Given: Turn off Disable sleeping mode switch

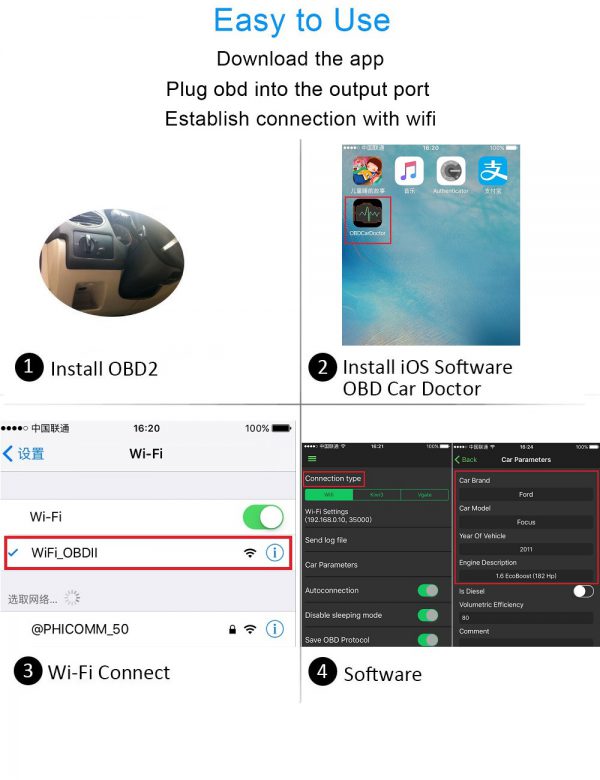Looking at the screenshot, I should [428, 615].
